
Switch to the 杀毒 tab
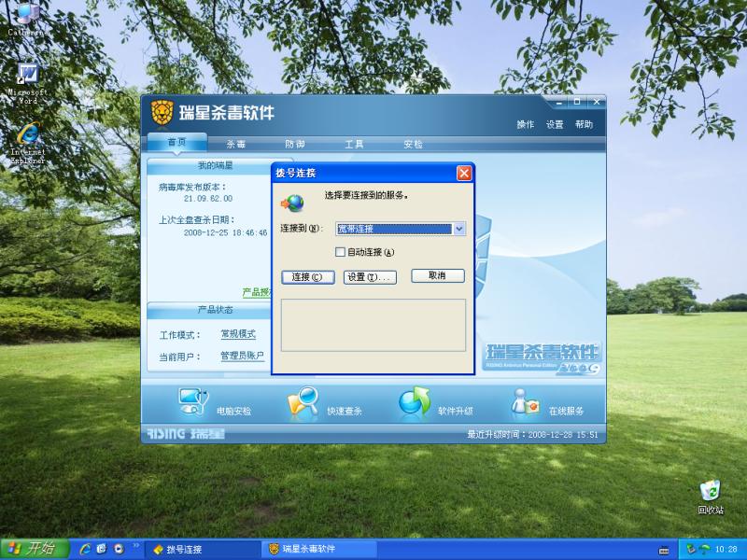236,144
